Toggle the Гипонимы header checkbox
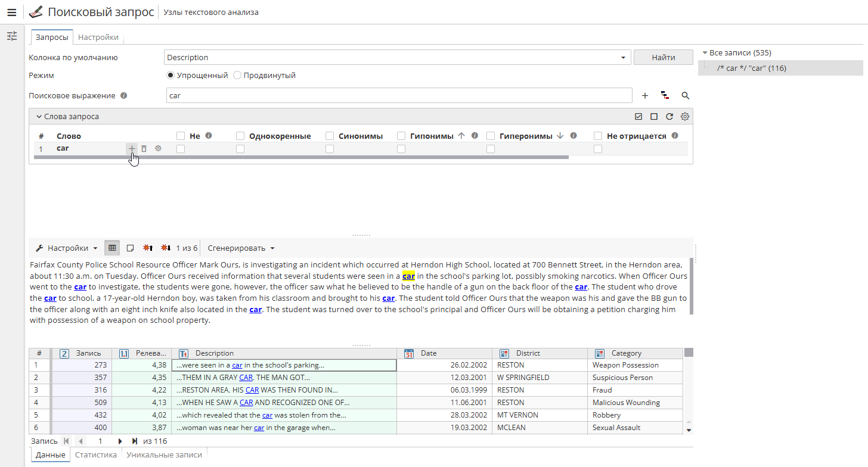Image resolution: width=868 pixels, height=467 pixels. coord(401,136)
